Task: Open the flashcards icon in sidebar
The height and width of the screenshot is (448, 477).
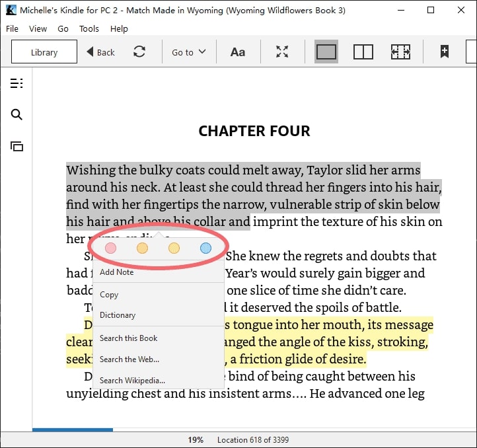Action: 17,147
